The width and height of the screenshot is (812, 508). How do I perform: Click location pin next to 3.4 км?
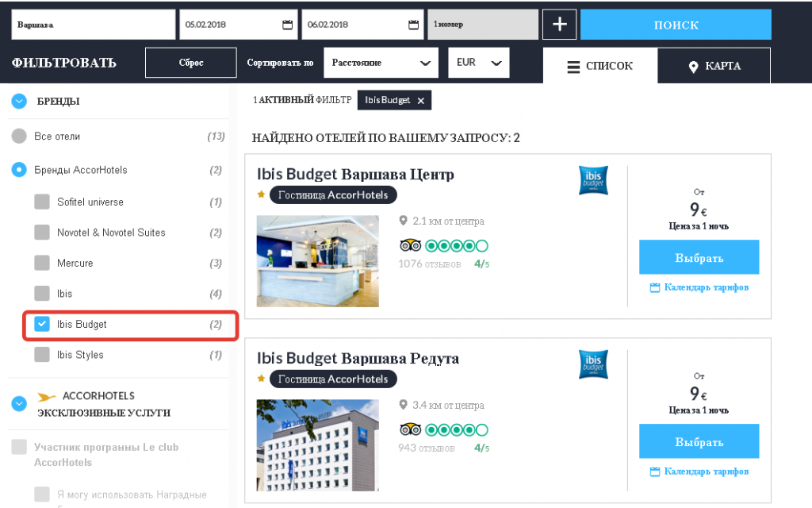coord(403,405)
